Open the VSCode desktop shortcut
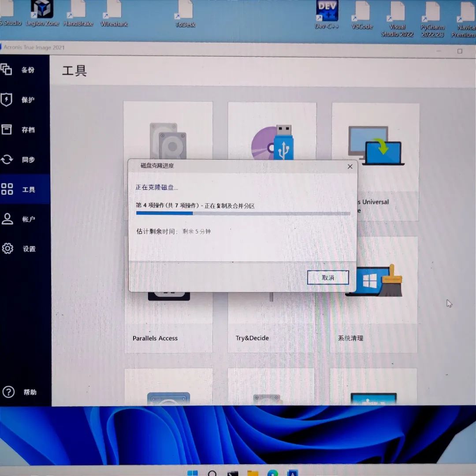Viewport: 476px width, 476px height. pos(362,16)
